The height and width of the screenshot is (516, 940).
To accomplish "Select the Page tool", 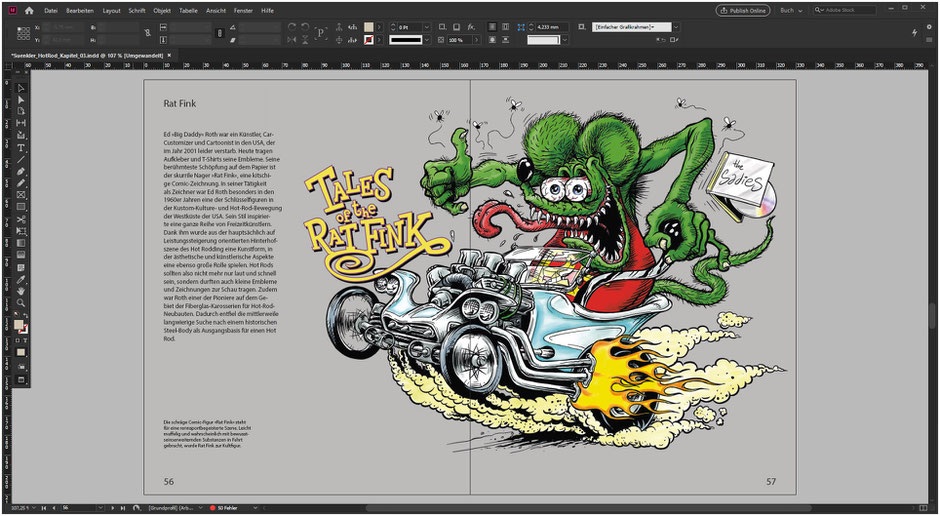I will (x=21, y=111).
